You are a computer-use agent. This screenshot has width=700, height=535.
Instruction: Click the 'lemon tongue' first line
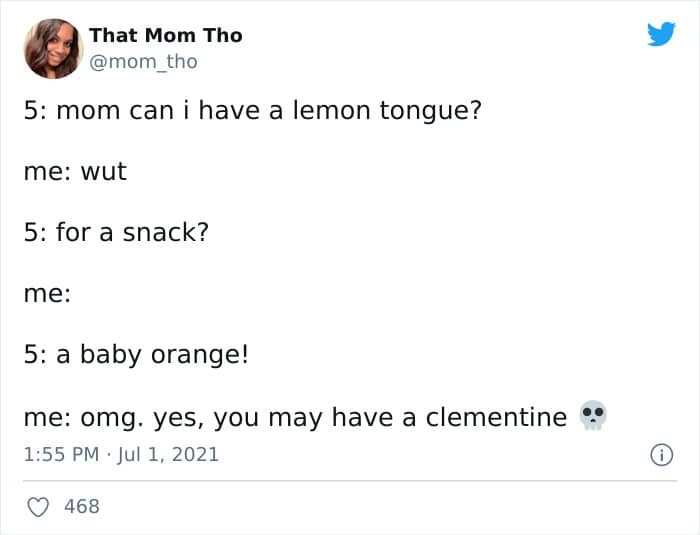tap(253, 110)
